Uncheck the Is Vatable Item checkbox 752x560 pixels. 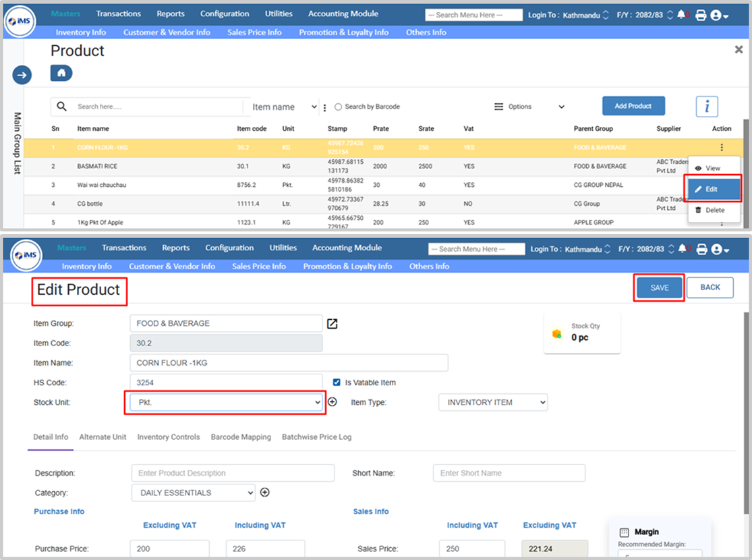pyautogui.click(x=337, y=383)
